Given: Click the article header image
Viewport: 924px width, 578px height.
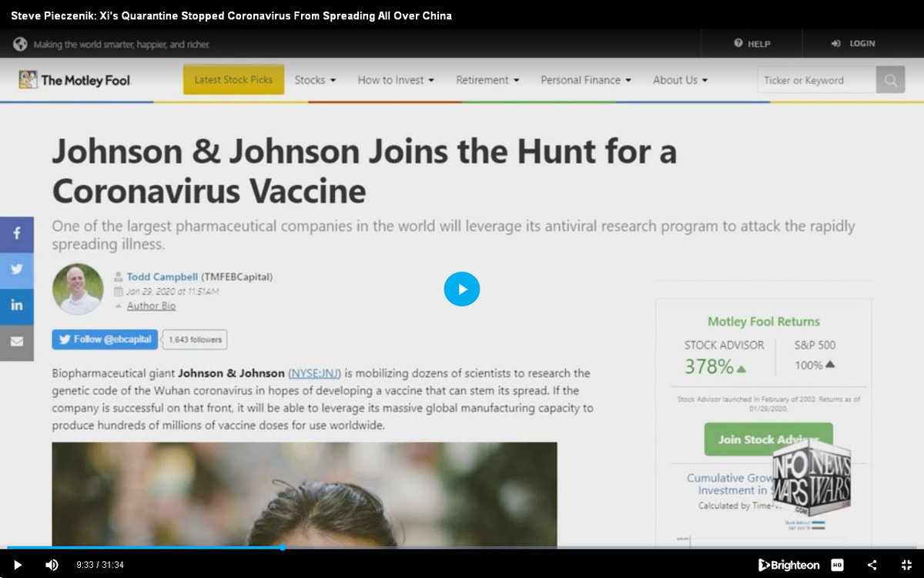Looking at the screenshot, I should [x=304, y=494].
